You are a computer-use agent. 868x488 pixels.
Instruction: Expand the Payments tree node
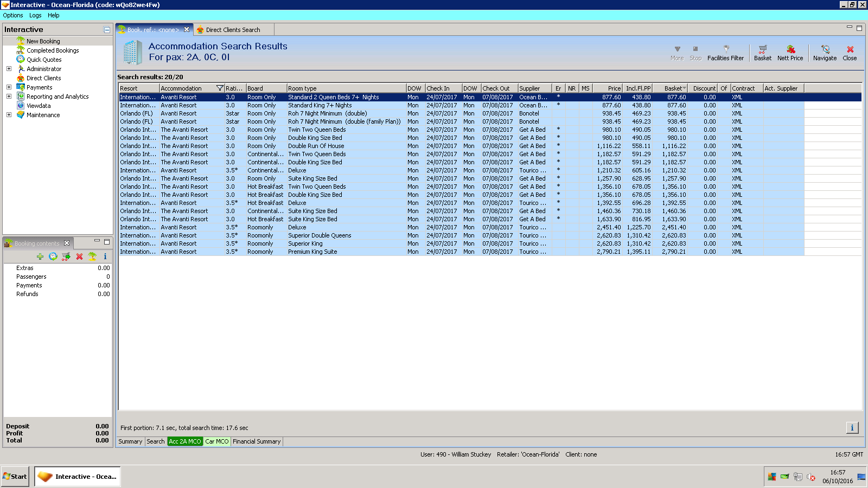(9, 87)
